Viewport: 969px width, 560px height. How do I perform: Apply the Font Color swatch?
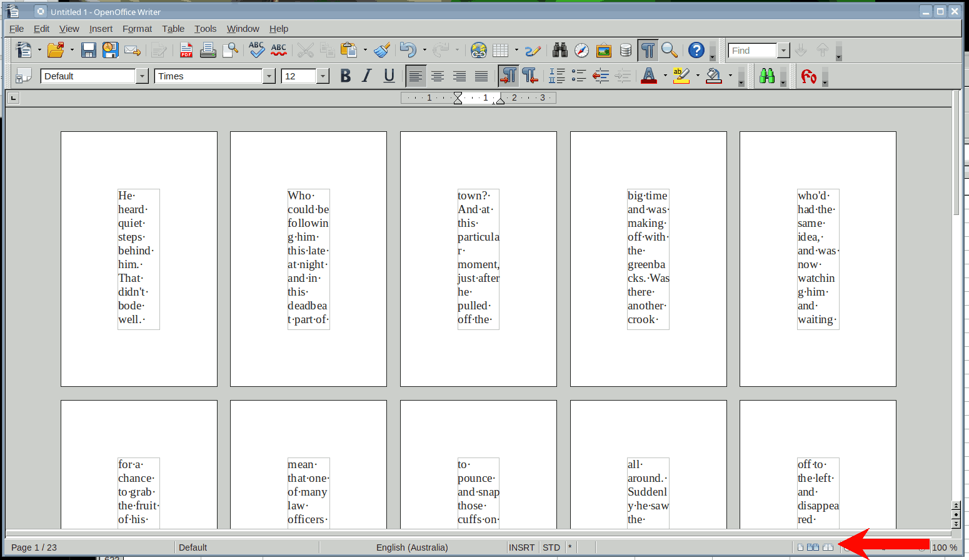649,76
